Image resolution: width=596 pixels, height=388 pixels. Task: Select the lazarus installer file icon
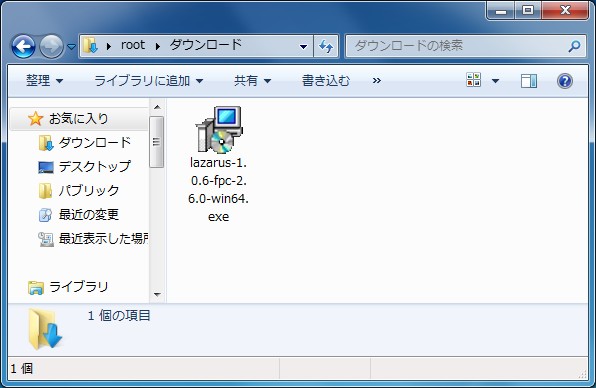(x=219, y=130)
